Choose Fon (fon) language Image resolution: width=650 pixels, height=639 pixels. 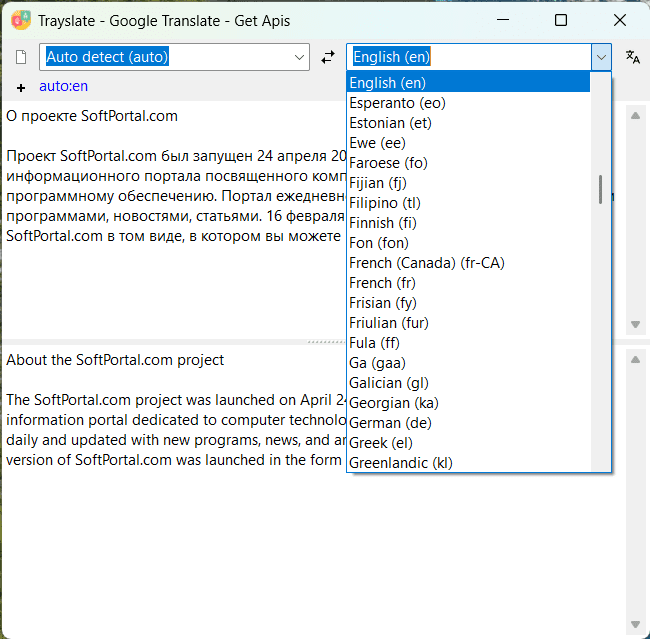[468, 243]
